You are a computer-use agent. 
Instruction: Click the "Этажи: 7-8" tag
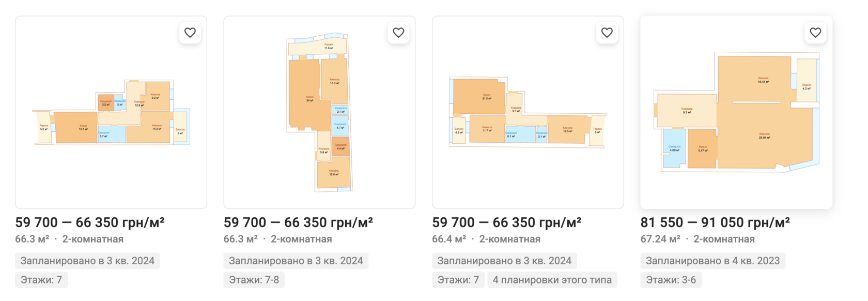(x=254, y=280)
